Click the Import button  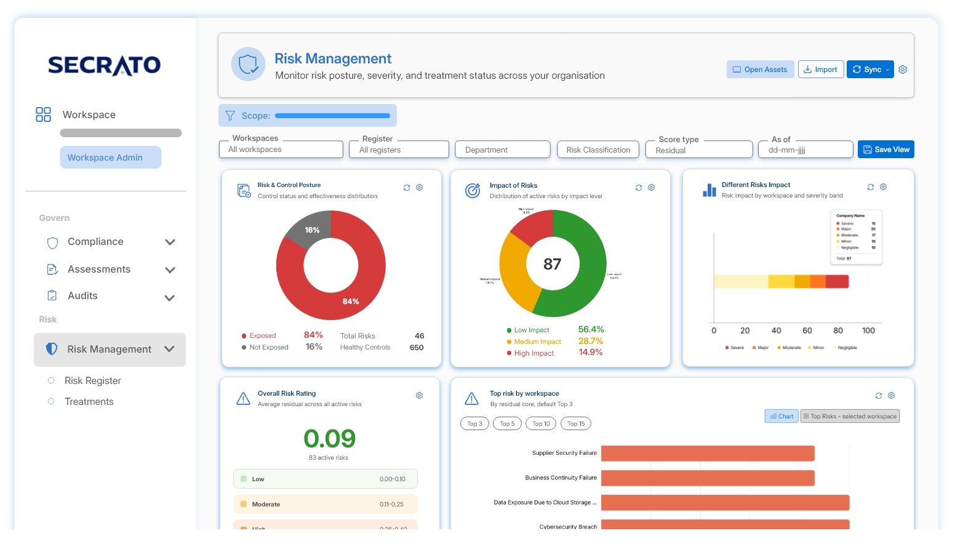pos(821,70)
